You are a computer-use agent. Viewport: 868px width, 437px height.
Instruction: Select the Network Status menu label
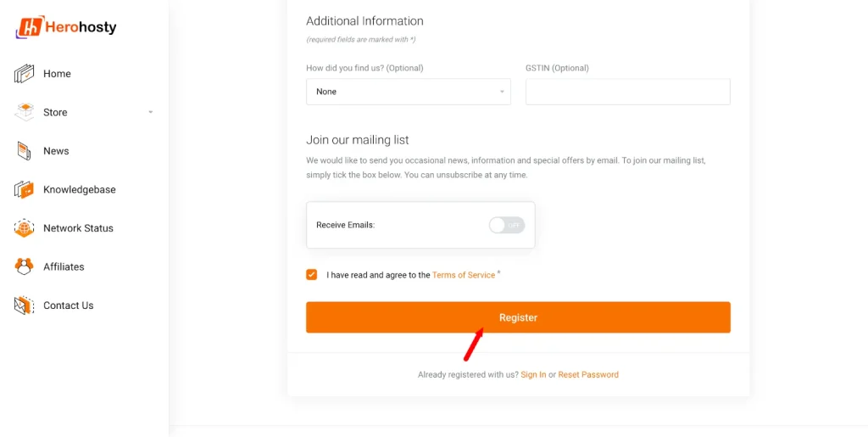pyautogui.click(x=78, y=228)
